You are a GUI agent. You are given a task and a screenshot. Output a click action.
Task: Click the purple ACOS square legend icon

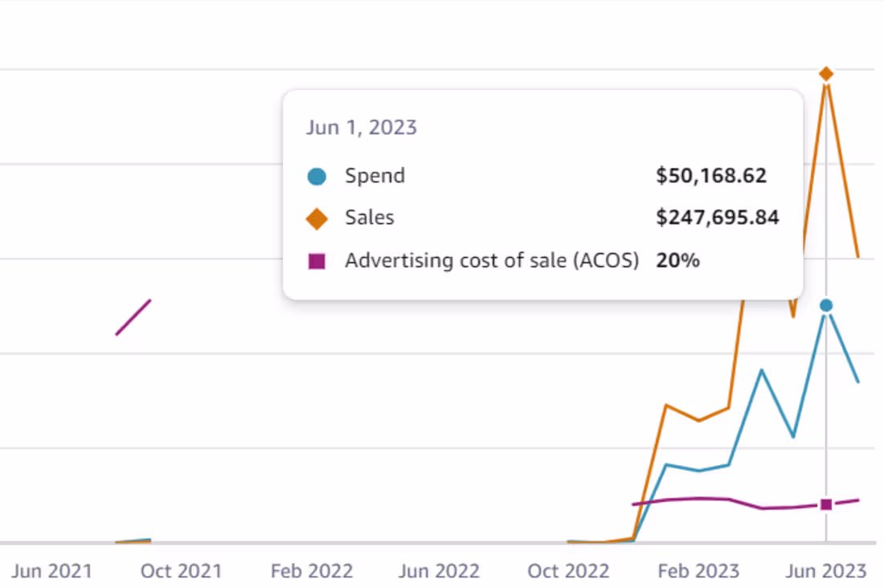coord(317,260)
